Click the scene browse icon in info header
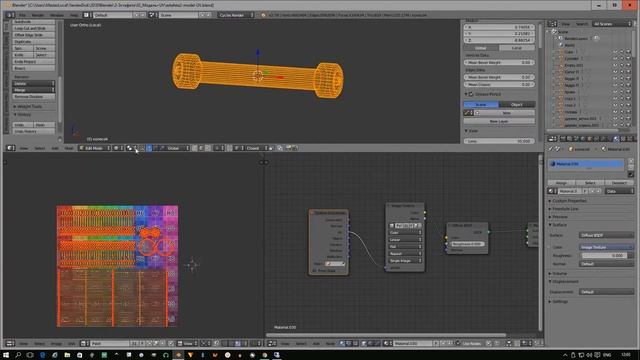640x360 pixels. 153,15
